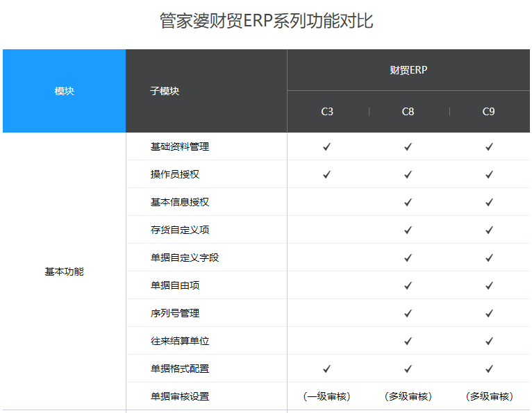Click C9 checkmark for 单据自定义字段
The height and width of the screenshot is (413, 532).
[489, 258]
